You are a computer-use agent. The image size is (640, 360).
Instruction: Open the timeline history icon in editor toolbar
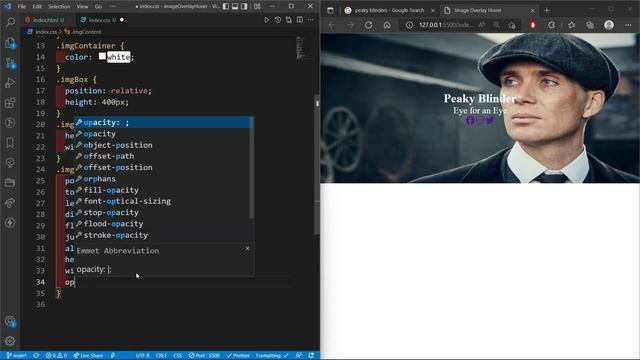pos(278,20)
